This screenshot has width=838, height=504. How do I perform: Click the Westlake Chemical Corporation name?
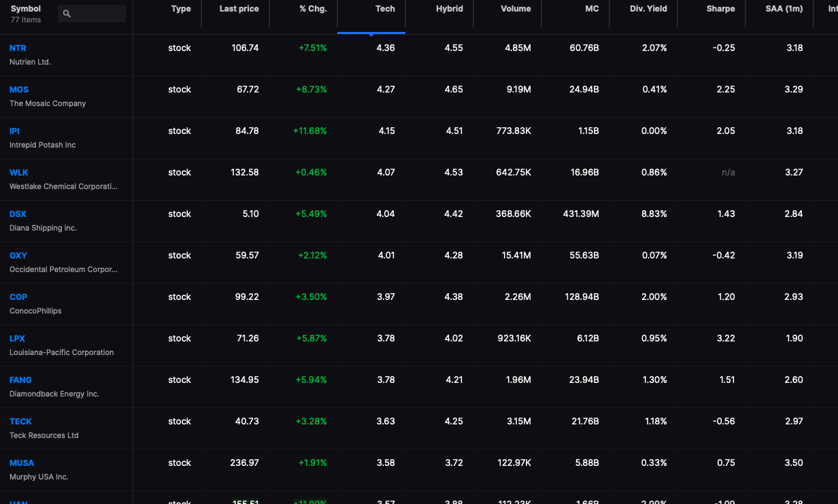63,186
